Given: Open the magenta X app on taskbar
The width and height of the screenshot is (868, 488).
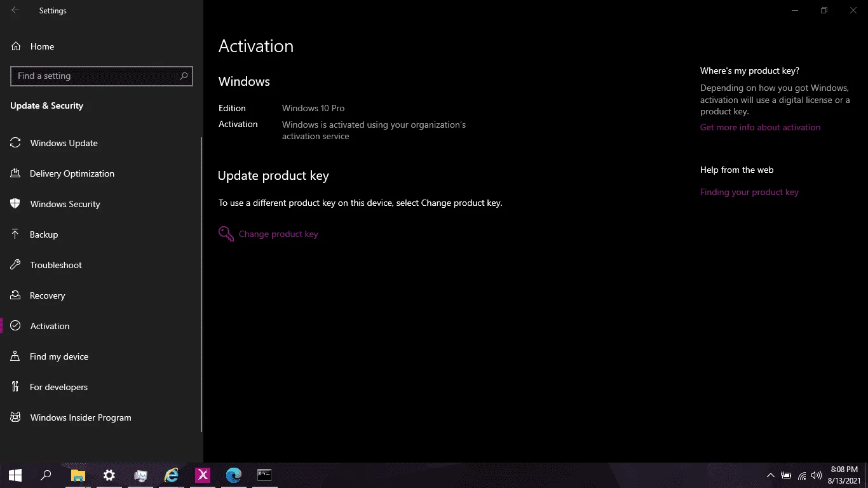Looking at the screenshot, I should (203, 475).
